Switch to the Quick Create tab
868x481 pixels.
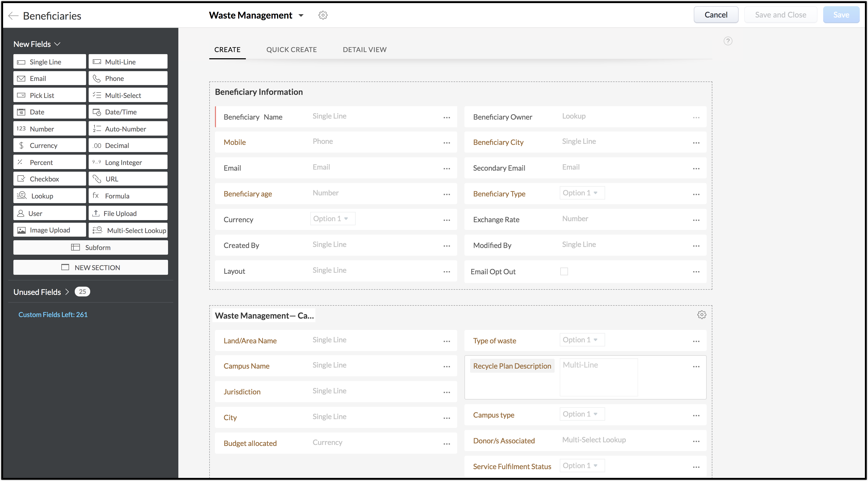point(291,49)
